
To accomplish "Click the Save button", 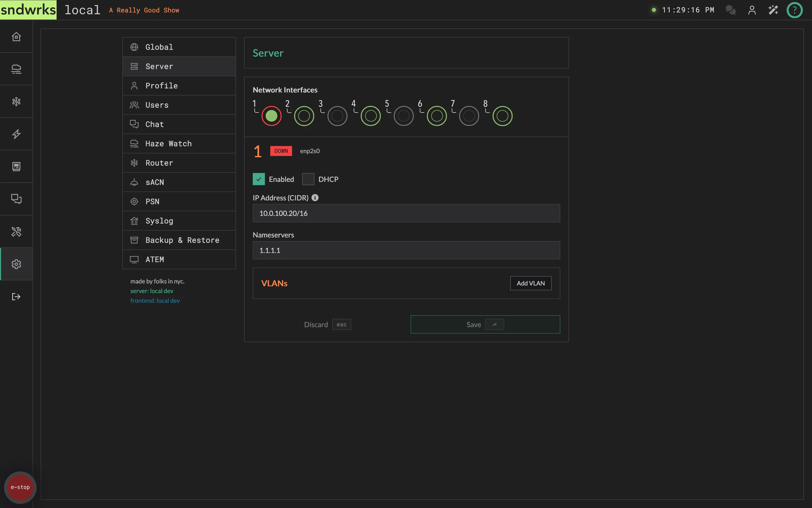I will [x=485, y=324].
